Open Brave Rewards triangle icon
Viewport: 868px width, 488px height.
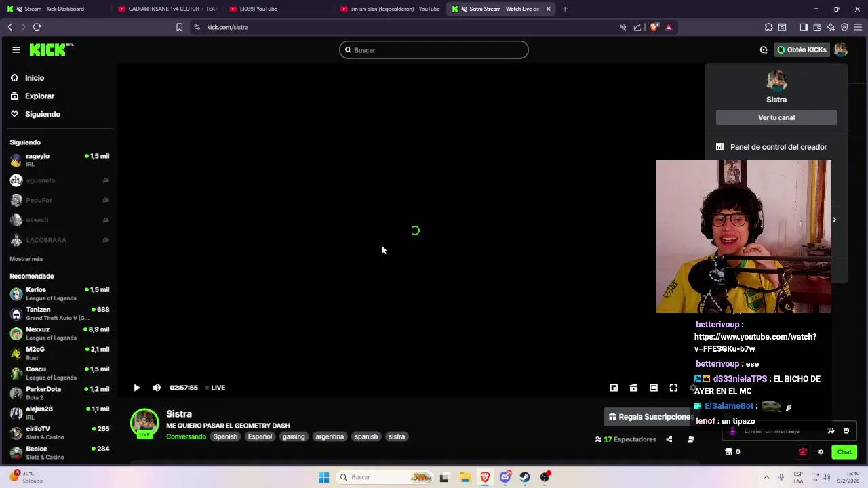pyautogui.click(x=669, y=27)
